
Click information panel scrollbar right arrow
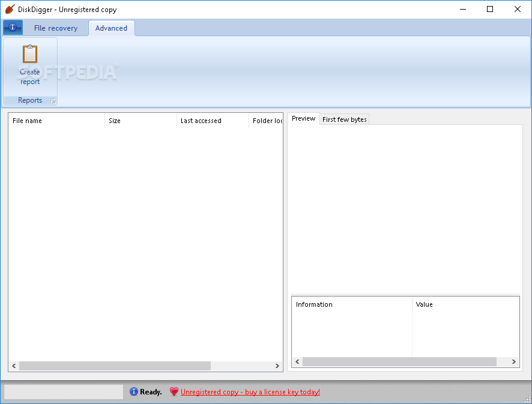tap(513, 361)
